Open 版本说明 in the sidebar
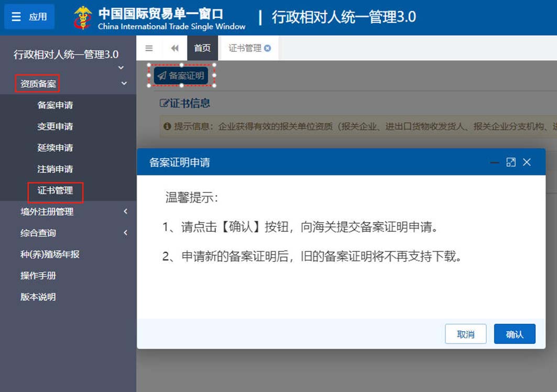Viewport: 557px width, 392px height. [x=38, y=297]
